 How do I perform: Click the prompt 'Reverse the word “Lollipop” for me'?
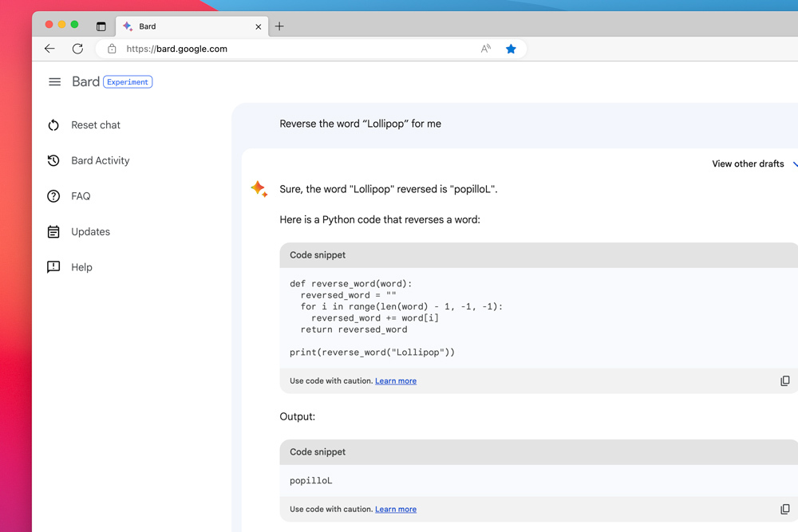[x=361, y=124]
